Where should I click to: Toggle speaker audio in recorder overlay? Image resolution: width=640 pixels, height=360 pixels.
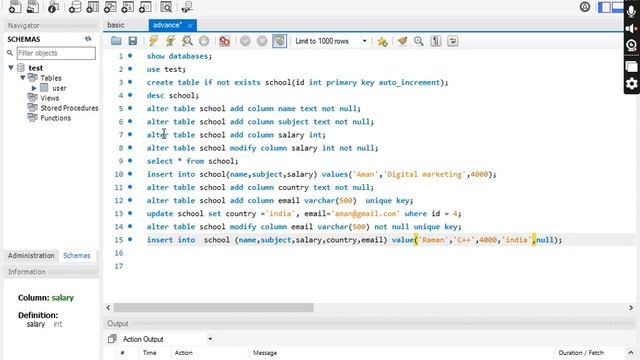click(x=631, y=29)
